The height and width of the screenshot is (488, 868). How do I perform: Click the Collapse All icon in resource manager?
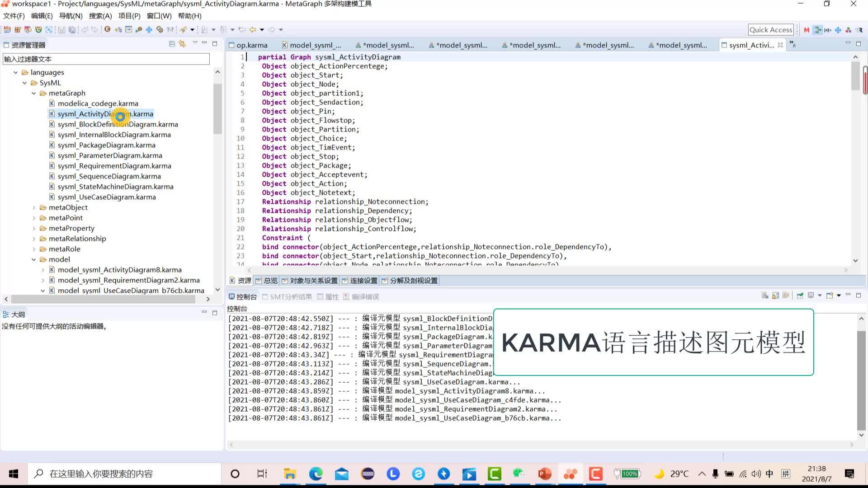point(172,44)
